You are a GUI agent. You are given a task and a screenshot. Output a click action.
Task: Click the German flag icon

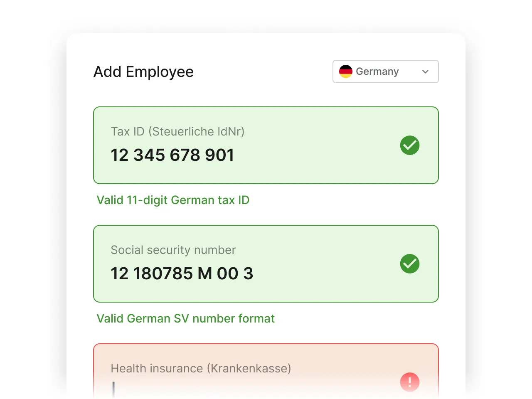point(346,71)
